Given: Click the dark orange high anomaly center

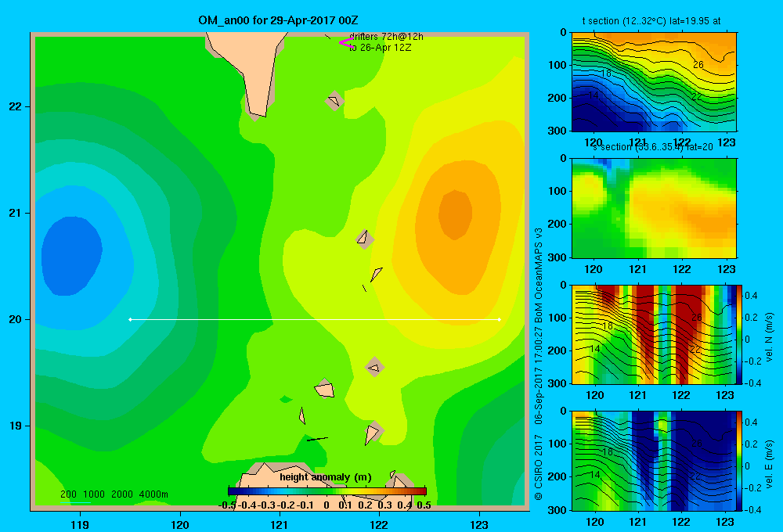Looking at the screenshot, I should click(x=455, y=214).
